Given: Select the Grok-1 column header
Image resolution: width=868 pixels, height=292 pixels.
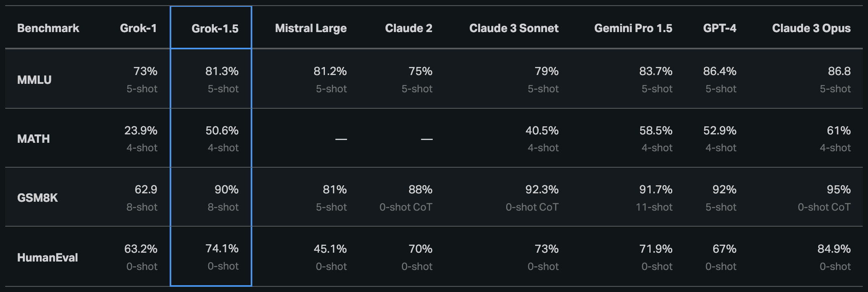Looking at the screenshot, I should (x=138, y=28).
